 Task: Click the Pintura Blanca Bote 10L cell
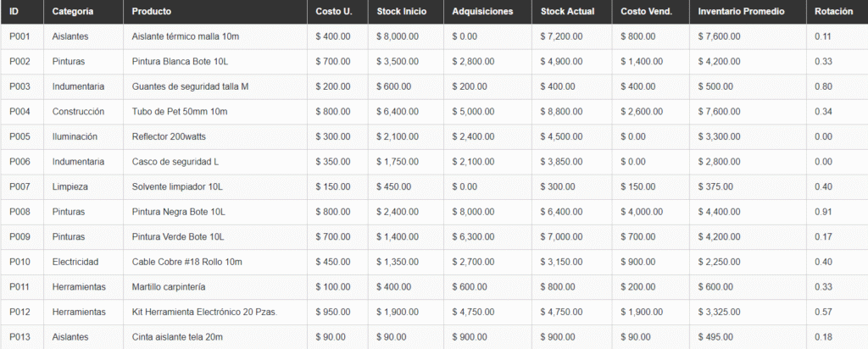point(179,62)
